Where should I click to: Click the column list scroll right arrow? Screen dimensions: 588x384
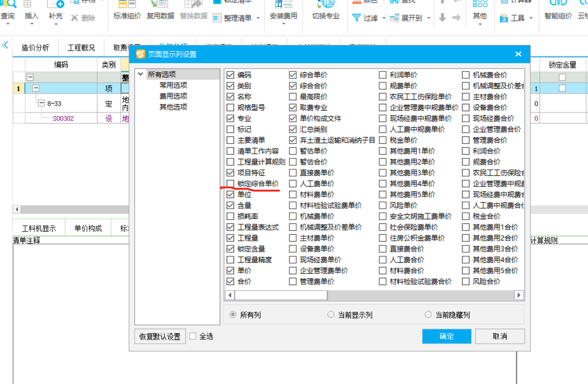519,295
